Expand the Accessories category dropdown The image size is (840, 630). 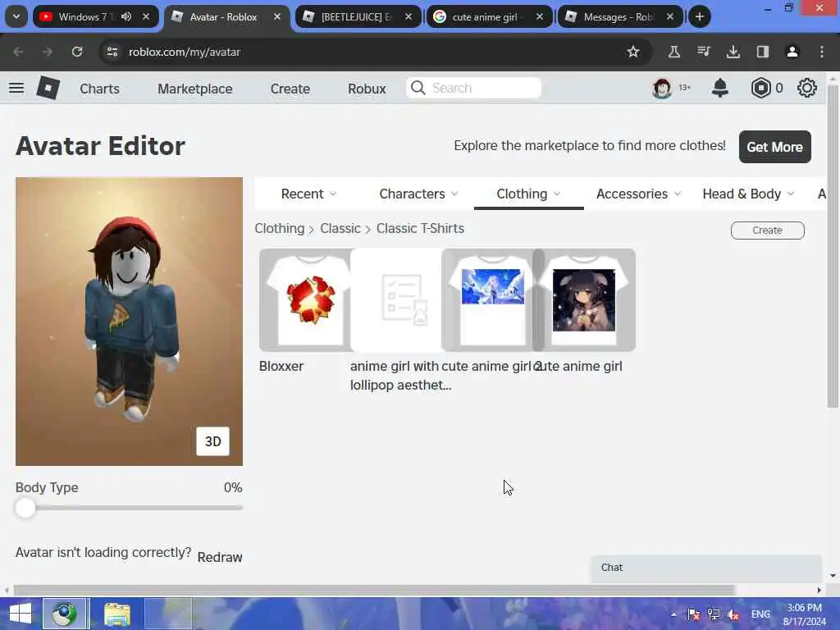(x=638, y=194)
